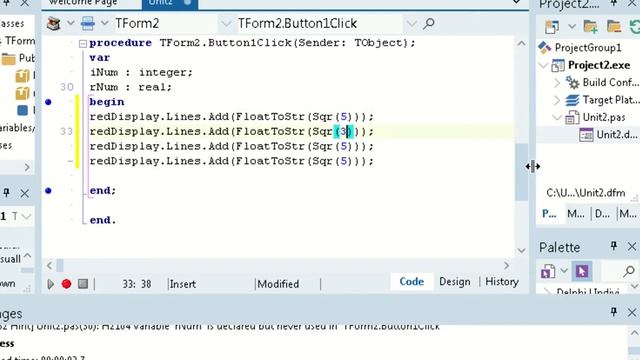Click the Palette search magnifier
This screenshot has height=360, width=640.
629,271
